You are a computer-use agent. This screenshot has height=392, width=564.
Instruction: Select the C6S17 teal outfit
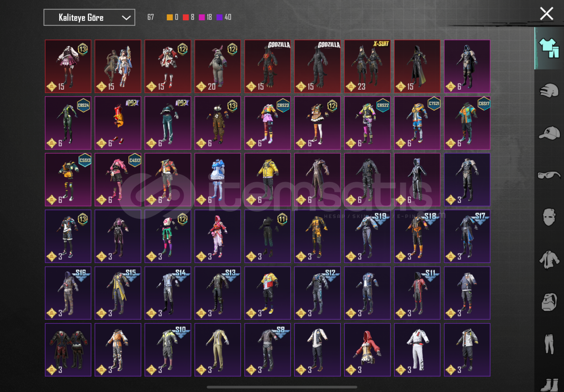(x=467, y=123)
